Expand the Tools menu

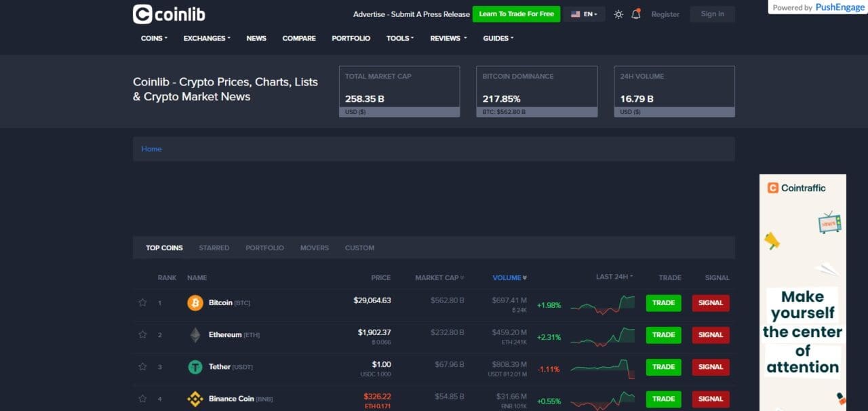(400, 38)
